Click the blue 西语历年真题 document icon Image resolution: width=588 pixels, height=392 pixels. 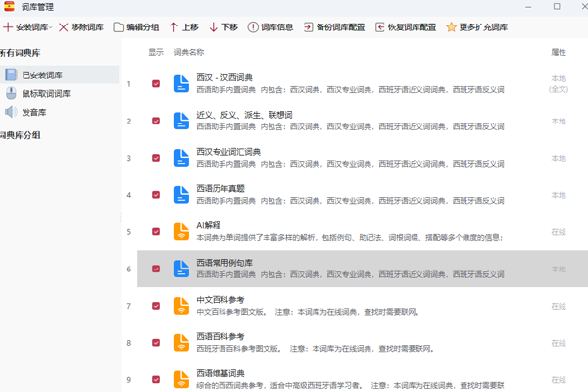pos(181,194)
